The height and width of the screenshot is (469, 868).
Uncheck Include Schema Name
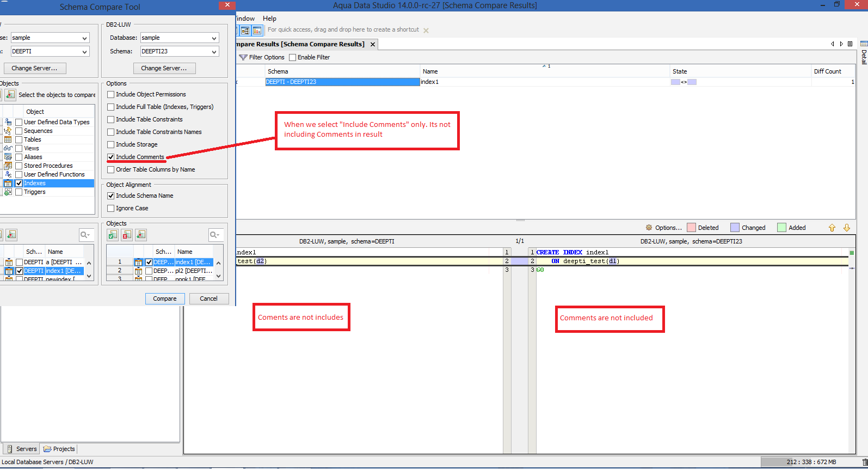pos(111,196)
